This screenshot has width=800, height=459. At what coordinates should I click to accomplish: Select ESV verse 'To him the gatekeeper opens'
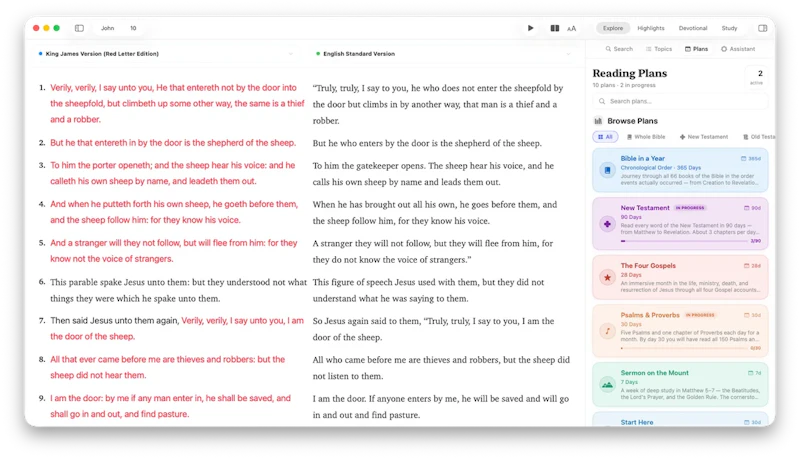(x=433, y=174)
